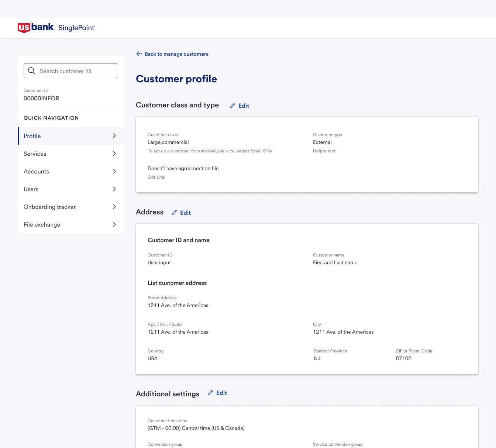Screen dimensions: 496x448
Task: Open File exchange
Action: tap(71, 224)
